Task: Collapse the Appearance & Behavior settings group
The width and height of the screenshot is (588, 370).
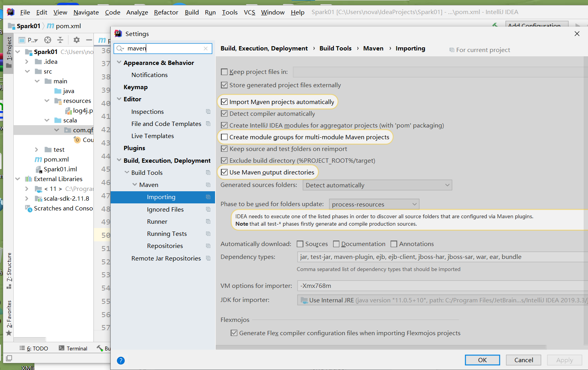Action: coord(119,63)
